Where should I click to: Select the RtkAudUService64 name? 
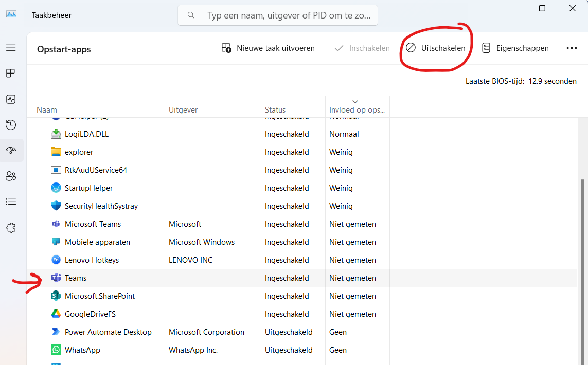(96, 170)
